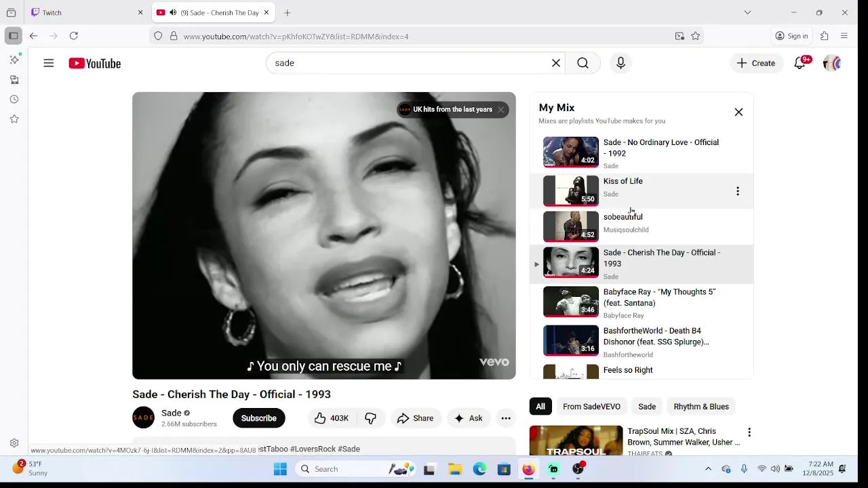
Task: Open site security shield icon
Action: coord(158,36)
